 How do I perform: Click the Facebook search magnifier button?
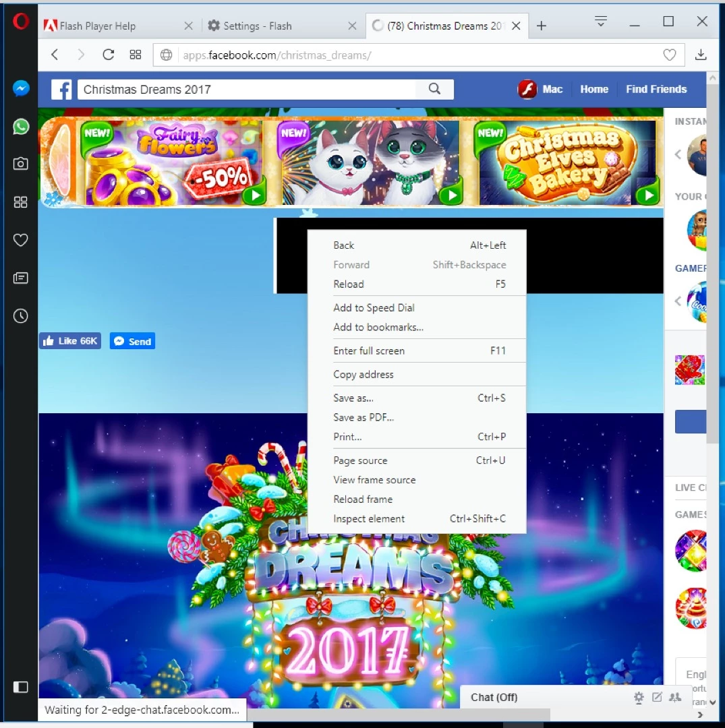pos(435,89)
